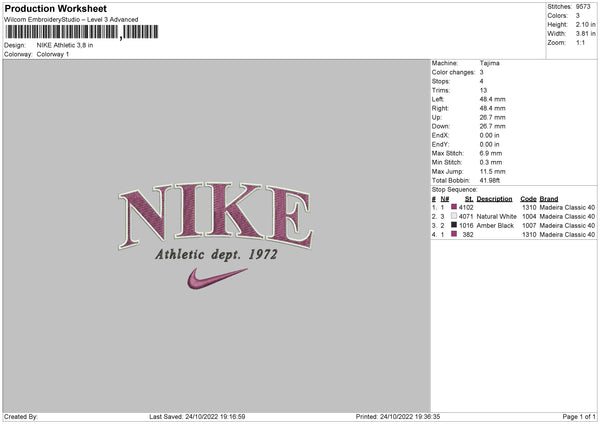Viewport: 600px width, 424px height.
Task: Click the barcode at the top left
Action: coord(60,32)
